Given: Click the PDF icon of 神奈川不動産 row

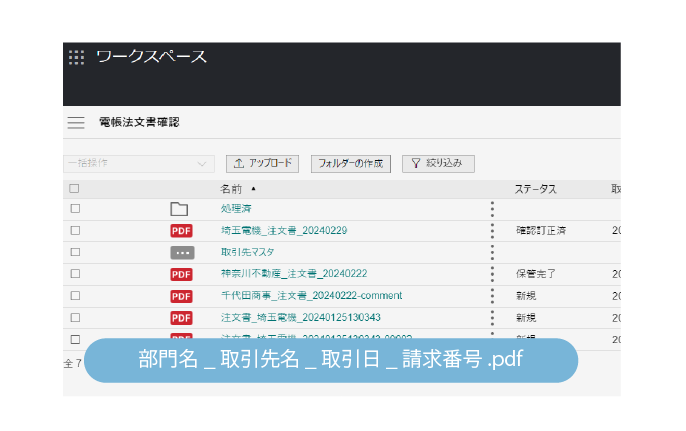Looking at the screenshot, I should point(182,274).
